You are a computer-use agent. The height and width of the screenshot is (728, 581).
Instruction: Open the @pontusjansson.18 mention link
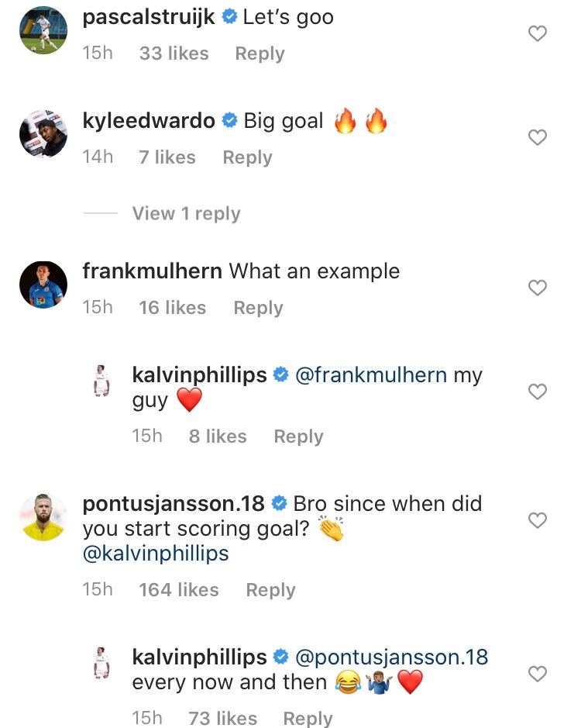point(391,657)
